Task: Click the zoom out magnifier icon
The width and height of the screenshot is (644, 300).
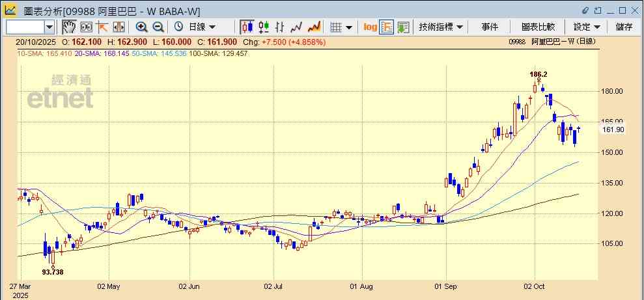Action: click(x=158, y=27)
